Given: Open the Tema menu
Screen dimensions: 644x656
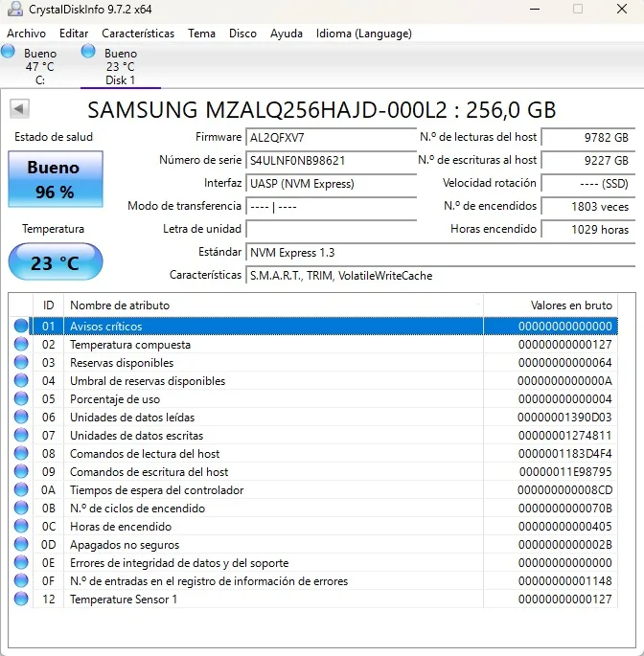Looking at the screenshot, I should click(201, 34).
